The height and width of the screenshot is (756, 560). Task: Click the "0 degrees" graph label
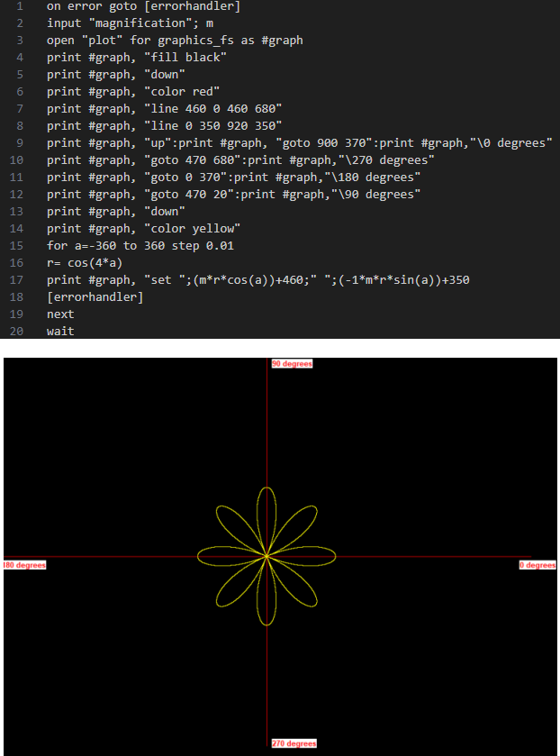click(537, 565)
